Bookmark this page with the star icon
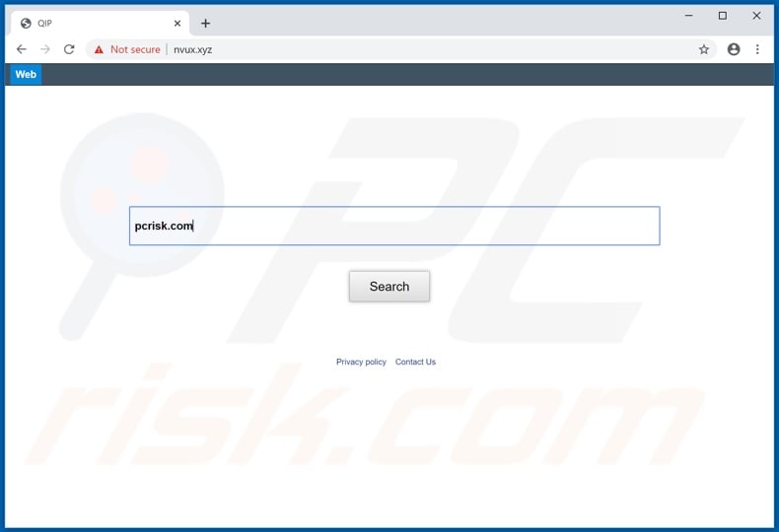Viewport: 779px width, 532px height. coord(703,49)
